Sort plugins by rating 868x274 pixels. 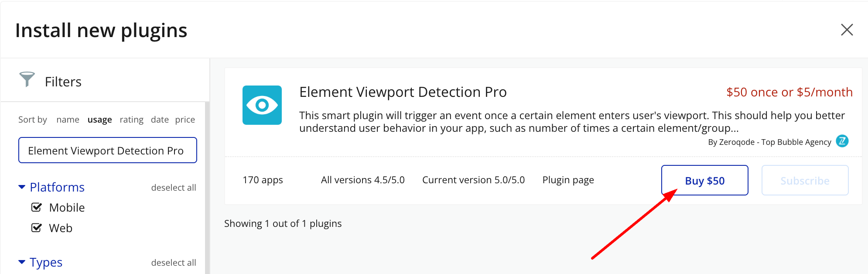click(131, 120)
